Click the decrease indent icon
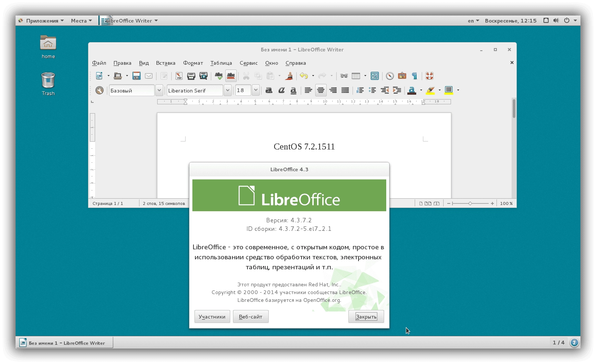The width and height of the screenshot is (596, 364). click(385, 90)
